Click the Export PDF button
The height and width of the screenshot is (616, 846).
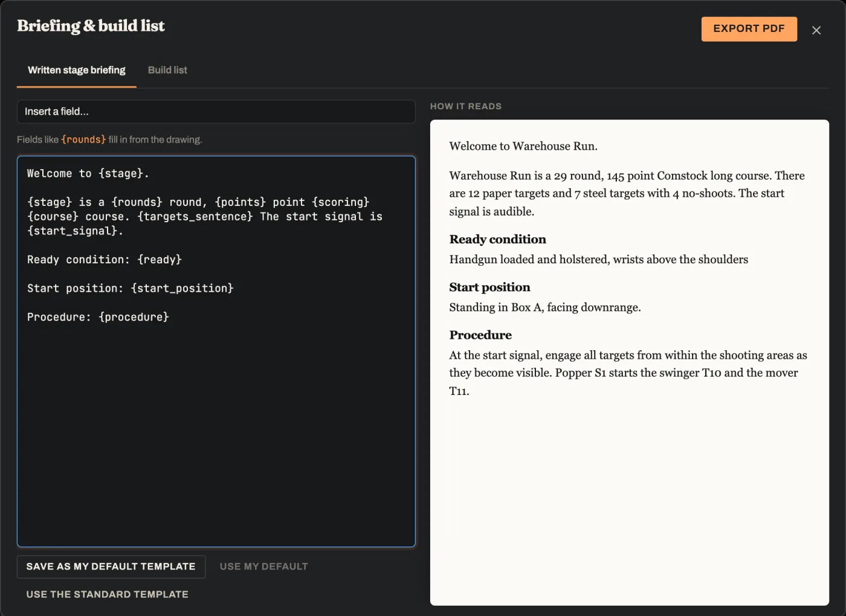(749, 29)
